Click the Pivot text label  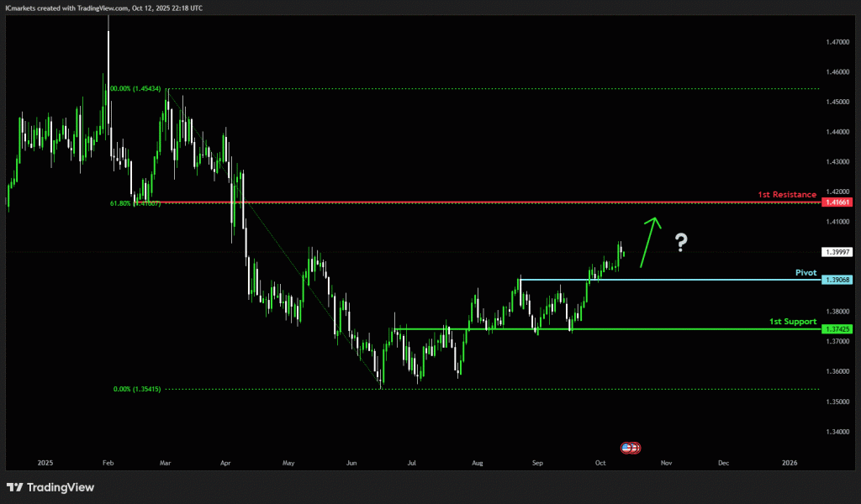pos(806,272)
